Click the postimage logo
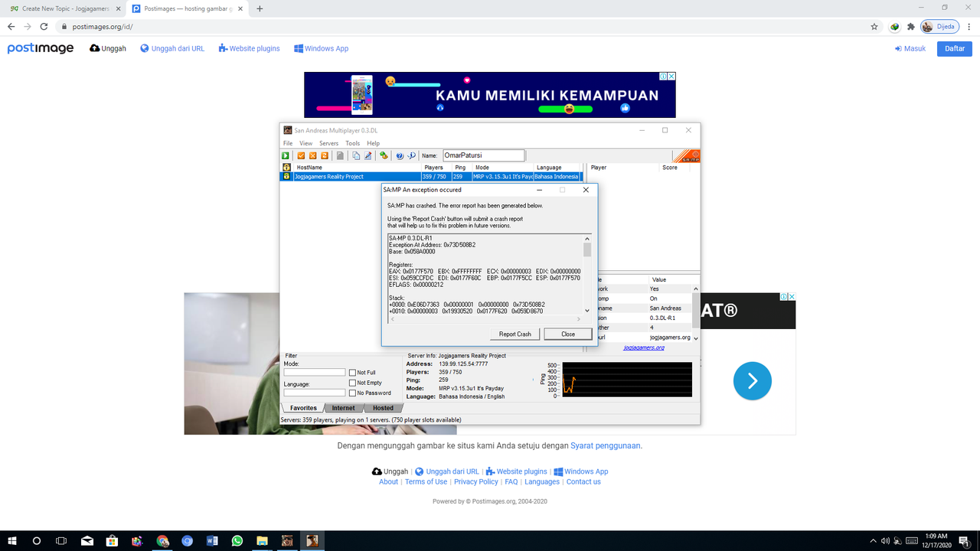This screenshot has height=551, width=980. tap(41, 48)
